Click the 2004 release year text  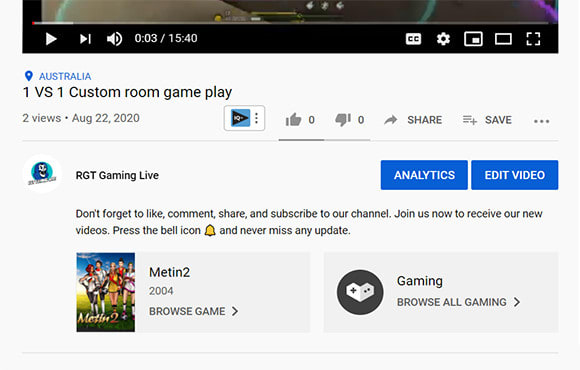(161, 291)
